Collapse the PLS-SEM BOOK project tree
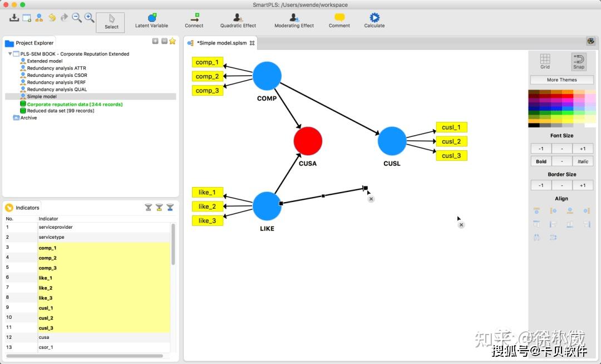This screenshot has width=601, height=364. (x=10, y=54)
